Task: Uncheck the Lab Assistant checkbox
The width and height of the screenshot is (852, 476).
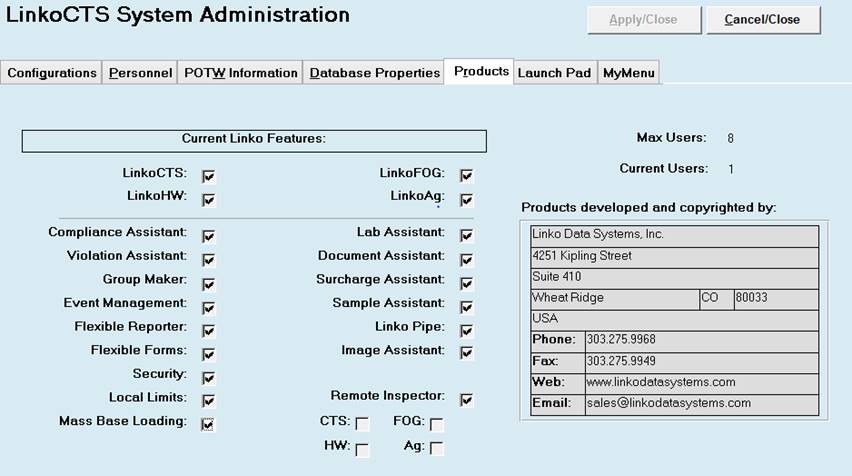Action: click(466, 235)
